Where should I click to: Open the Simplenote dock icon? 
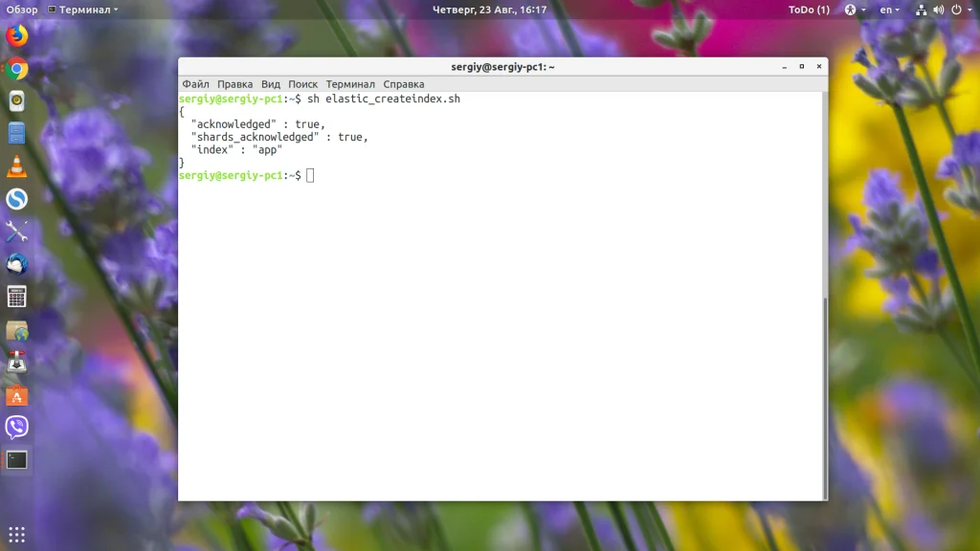point(17,199)
